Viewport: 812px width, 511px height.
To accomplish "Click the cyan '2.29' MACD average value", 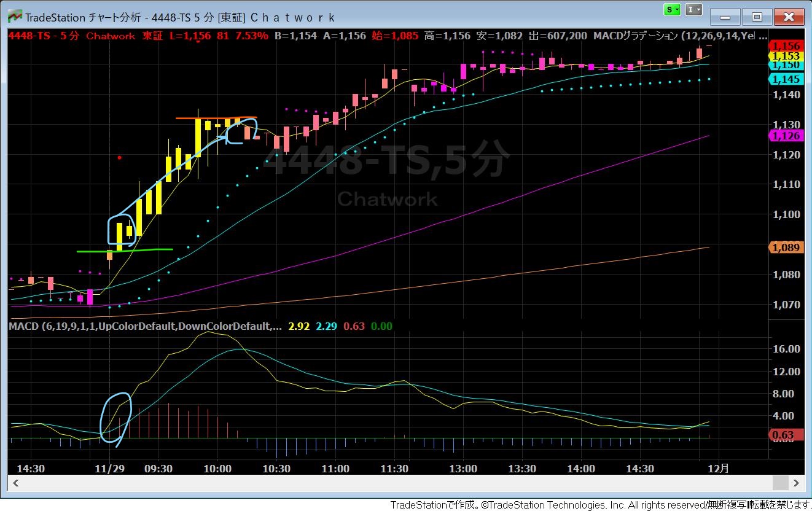I will click(326, 326).
